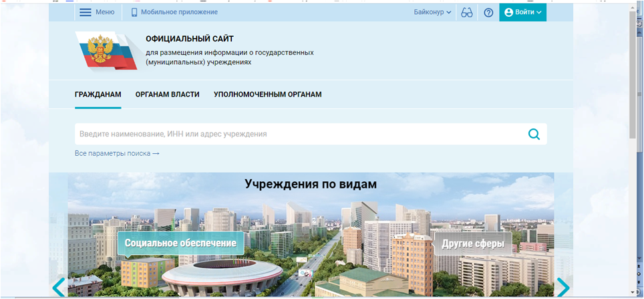Click the magnifier search icon
Viewport: 644px width, 299px height.
pyautogui.click(x=534, y=134)
